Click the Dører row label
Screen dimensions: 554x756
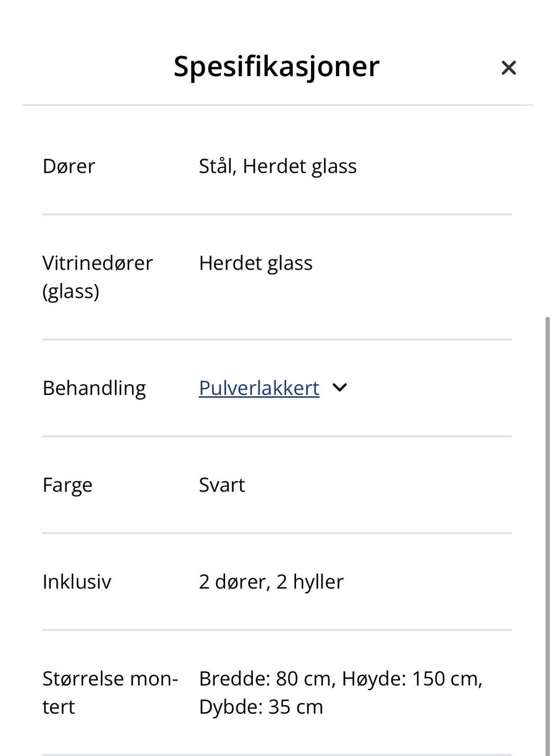[68, 166]
